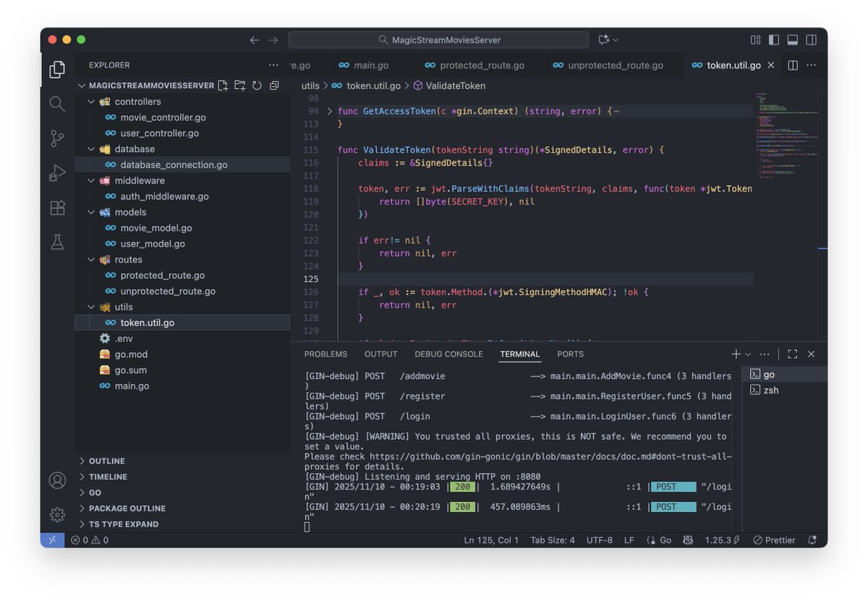The height and width of the screenshot is (601, 868).
Task: Customize layout icon in title bar
Action: pyautogui.click(x=755, y=40)
